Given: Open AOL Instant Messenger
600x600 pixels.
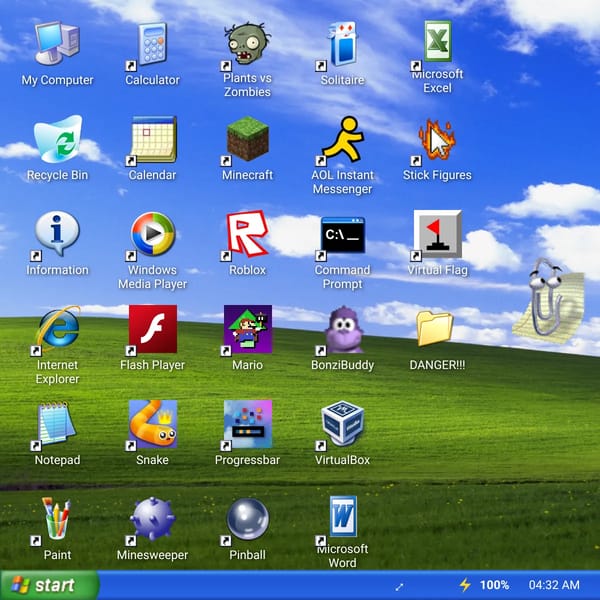Looking at the screenshot, I should tap(342, 139).
